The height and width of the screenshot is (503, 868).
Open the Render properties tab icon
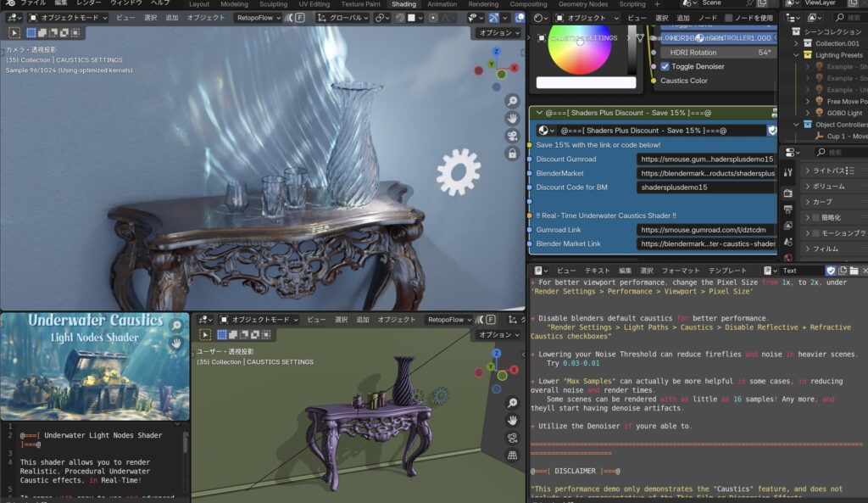(x=788, y=193)
